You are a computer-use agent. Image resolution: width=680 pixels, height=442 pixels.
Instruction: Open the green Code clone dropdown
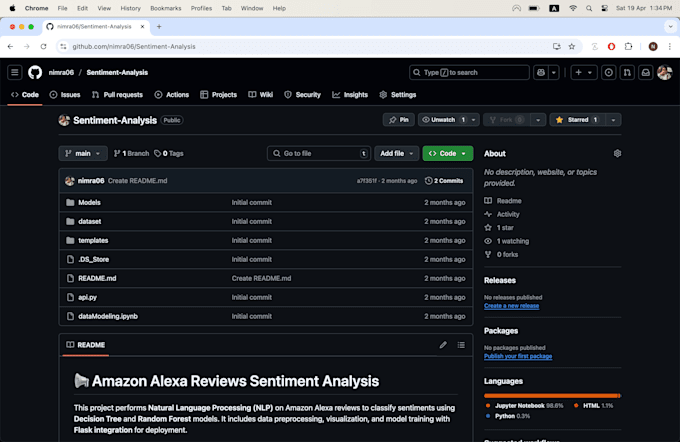point(448,154)
